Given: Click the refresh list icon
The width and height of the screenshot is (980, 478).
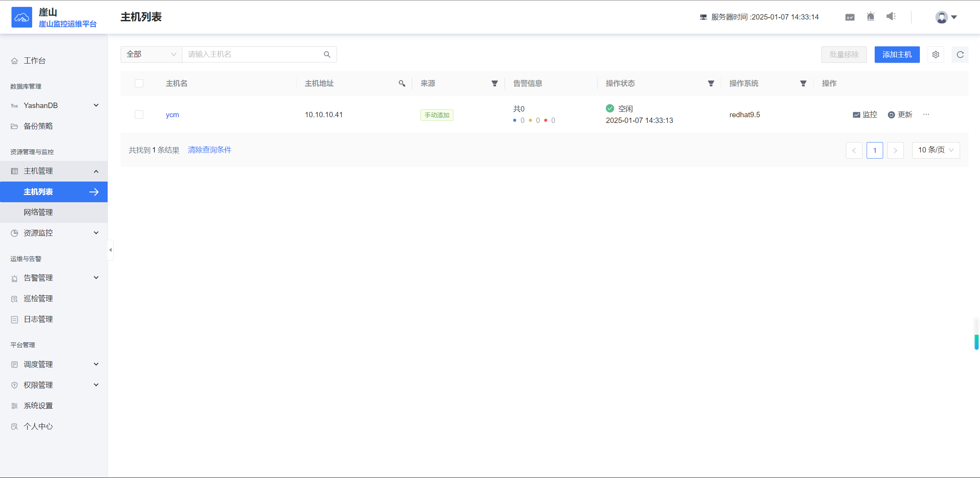Looking at the screenshot, I should tap(960, 54).
